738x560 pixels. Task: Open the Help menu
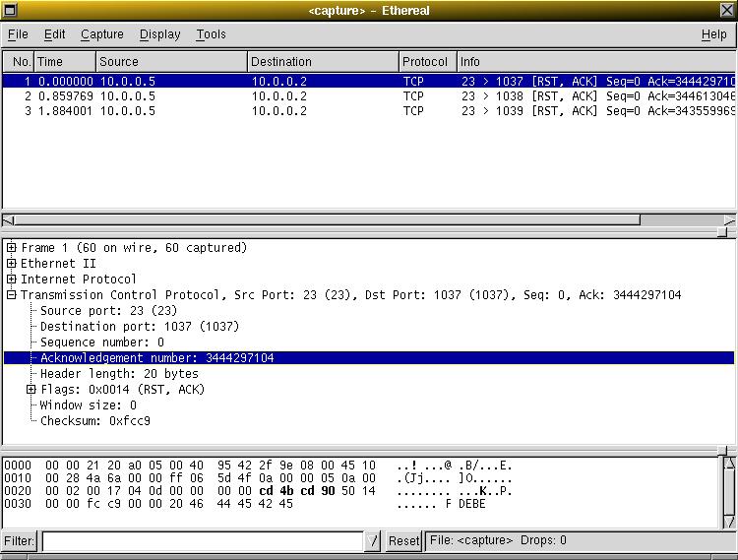714,34
